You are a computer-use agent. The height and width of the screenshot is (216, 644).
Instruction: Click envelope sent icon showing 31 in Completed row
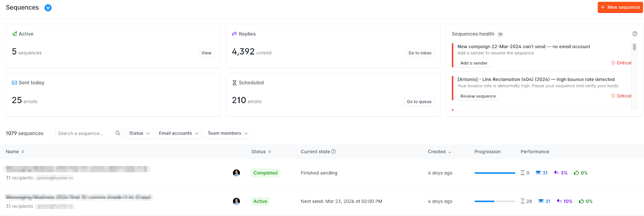[x=538, y=173]
